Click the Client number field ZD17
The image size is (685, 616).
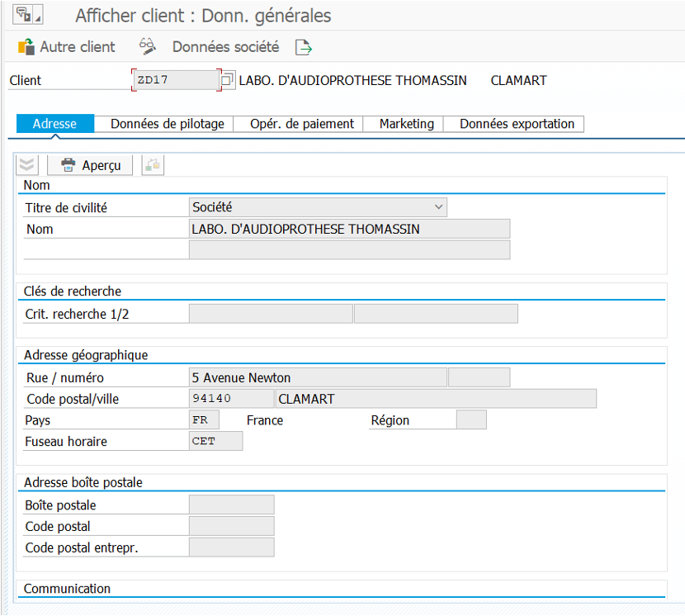[x=175, y=80]
